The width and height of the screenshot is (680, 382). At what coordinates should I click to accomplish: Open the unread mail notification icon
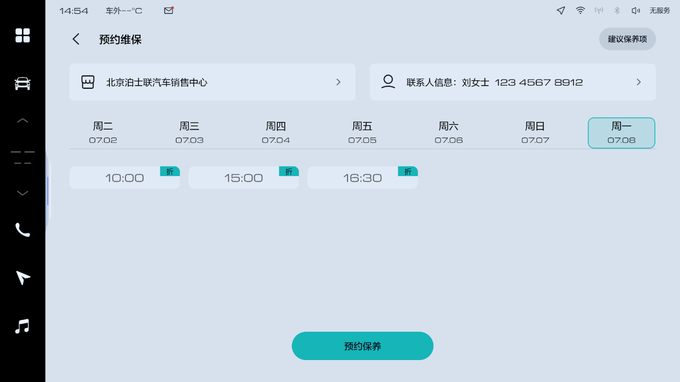169,10
